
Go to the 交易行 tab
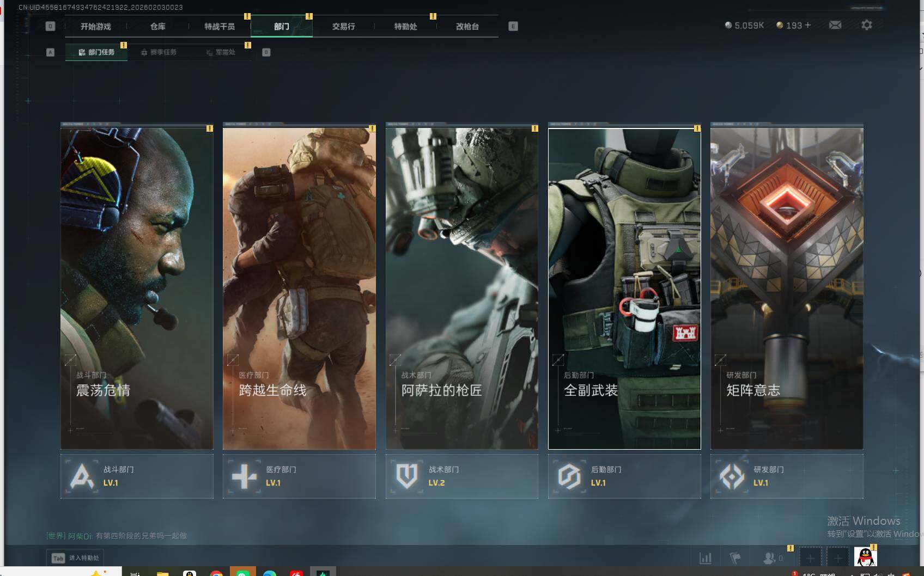(344, 26)
